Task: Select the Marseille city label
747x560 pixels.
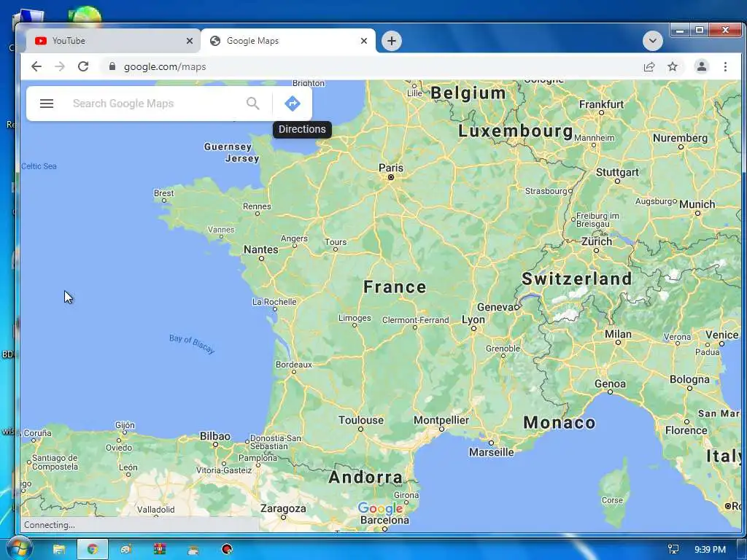Action: point(491,452)
